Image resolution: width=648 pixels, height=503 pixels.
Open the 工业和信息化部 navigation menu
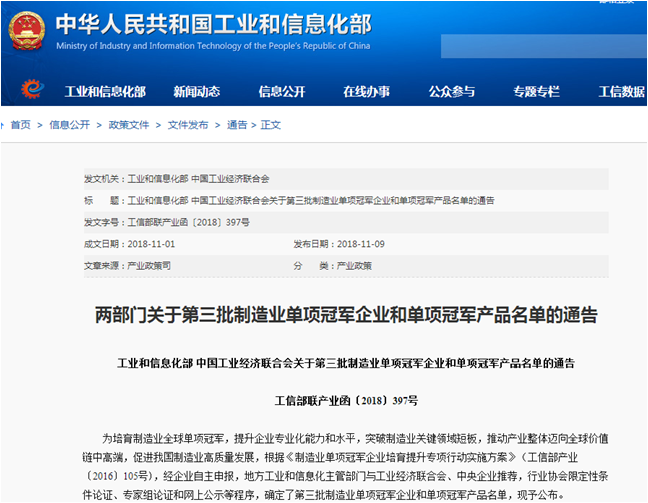coord(105,92)
